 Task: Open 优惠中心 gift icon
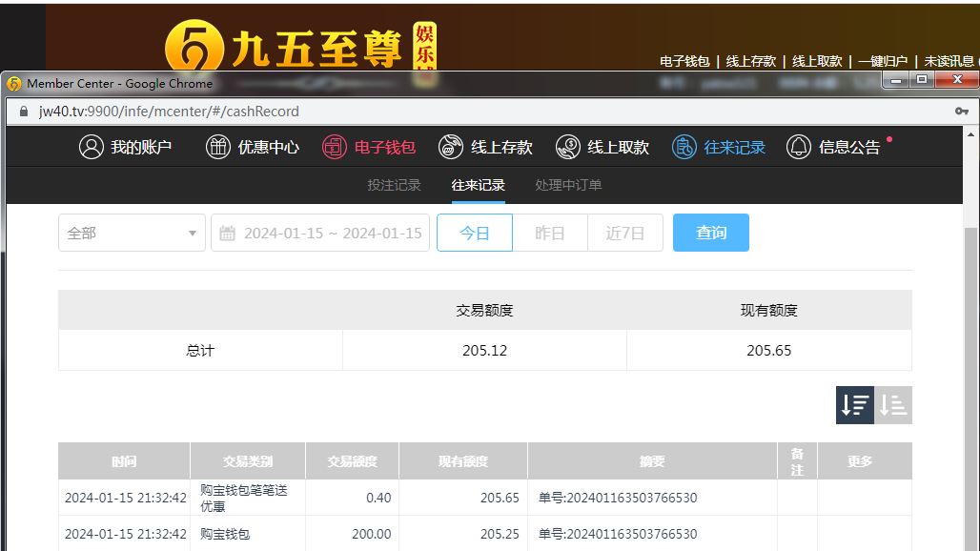pos(218,147)
